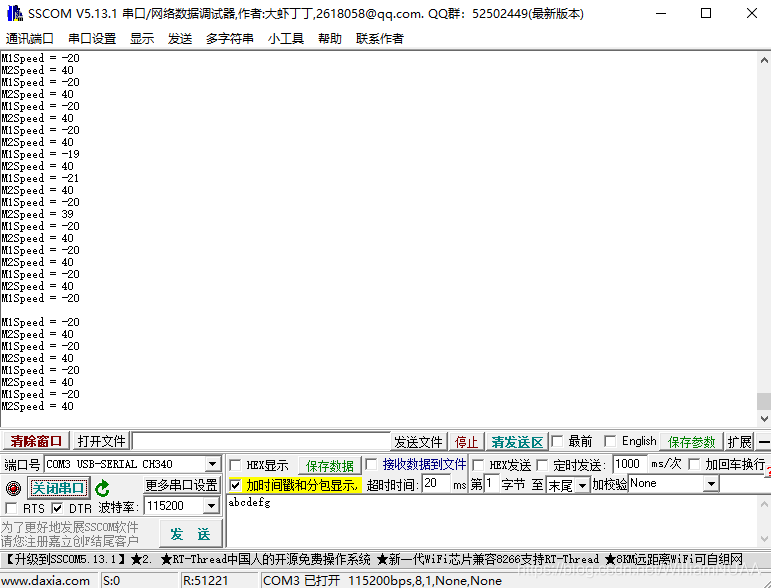Toggle the RTS checkbox
This screenshot has height=588, width=771.
click(11, 508)
